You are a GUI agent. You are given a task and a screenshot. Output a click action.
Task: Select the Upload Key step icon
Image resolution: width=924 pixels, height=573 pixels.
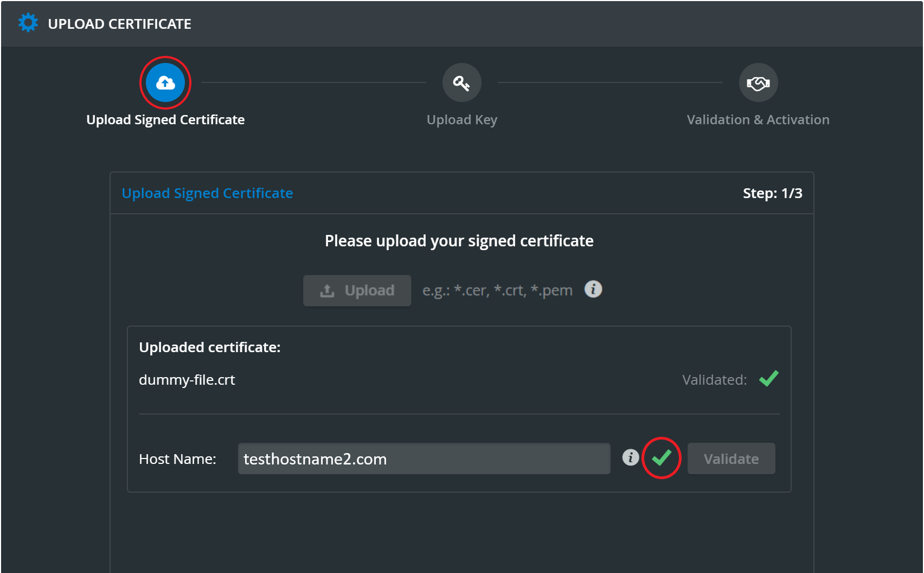click(461, 82)
